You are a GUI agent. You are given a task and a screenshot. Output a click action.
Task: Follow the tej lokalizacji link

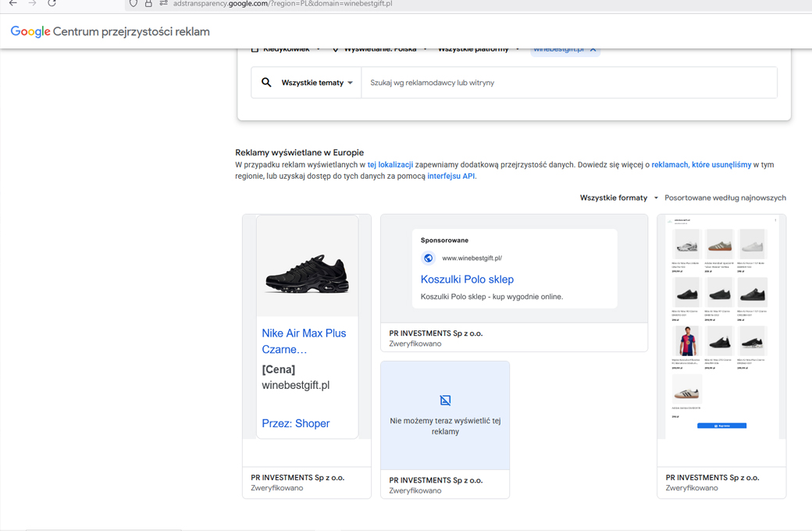390,165
